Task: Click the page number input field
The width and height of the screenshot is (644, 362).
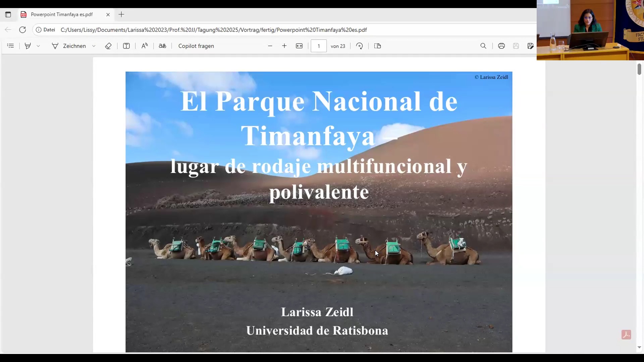Action: tap(318, 46)
